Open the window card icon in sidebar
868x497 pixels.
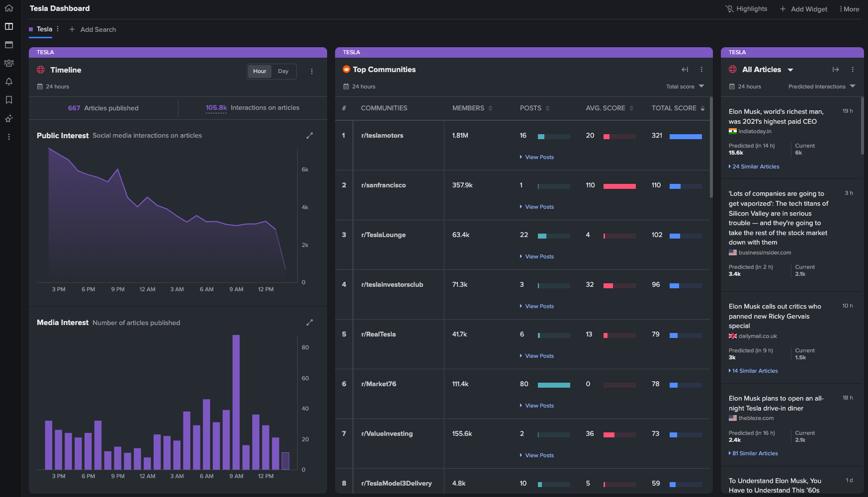coord(9,45)
